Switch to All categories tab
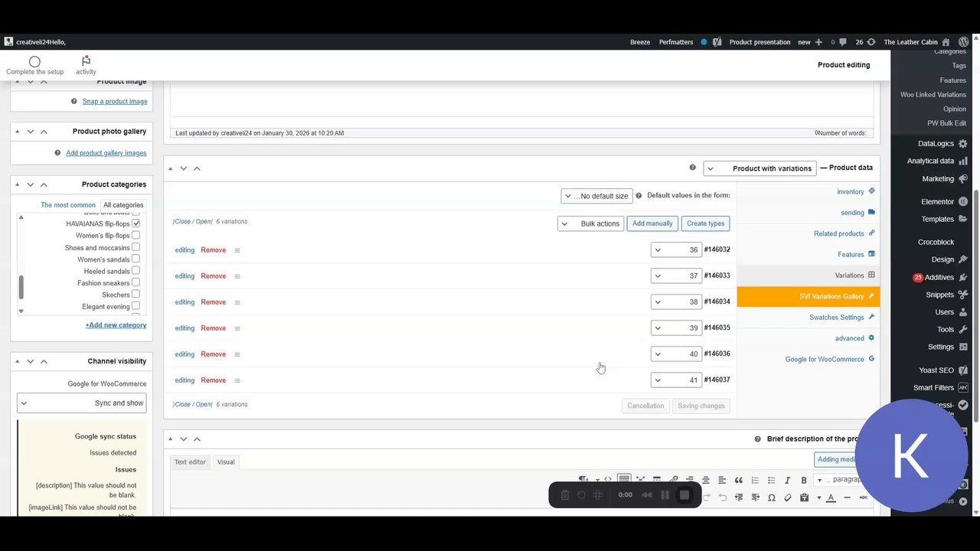This screenshot has height=551, width=980. click(123, 205)
